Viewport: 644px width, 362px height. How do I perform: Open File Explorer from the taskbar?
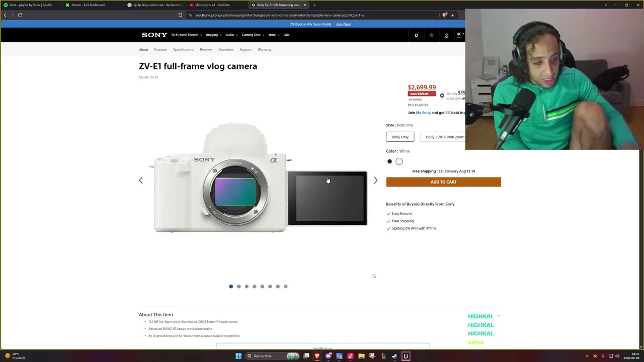click(361, 356)
